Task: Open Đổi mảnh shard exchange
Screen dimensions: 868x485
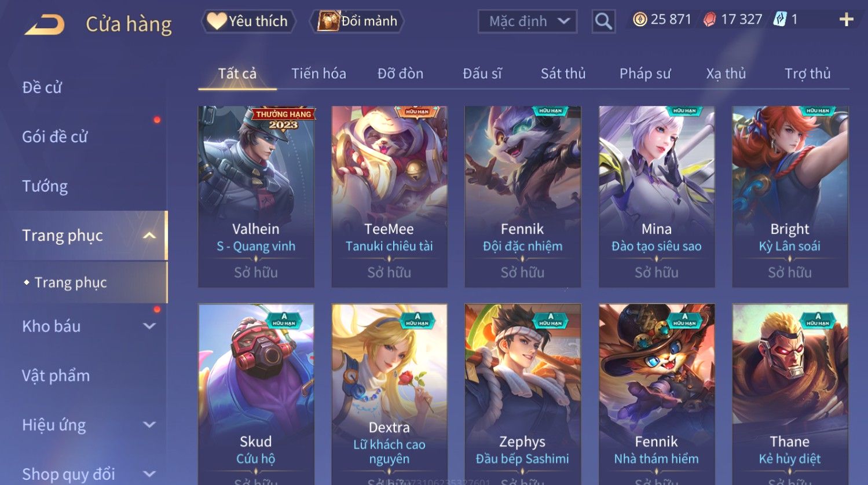Action: click(x=357, y=21)
